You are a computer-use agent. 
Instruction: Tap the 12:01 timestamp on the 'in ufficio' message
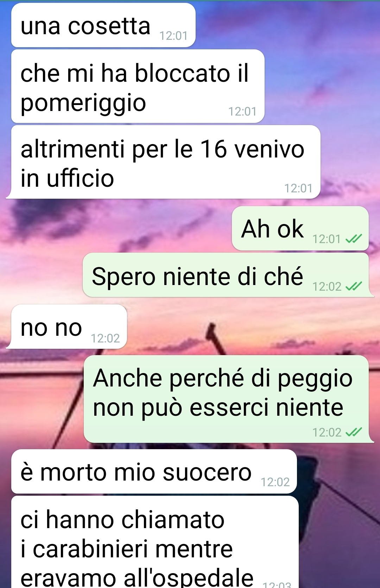pyautogui.click(x=298, y=188)
